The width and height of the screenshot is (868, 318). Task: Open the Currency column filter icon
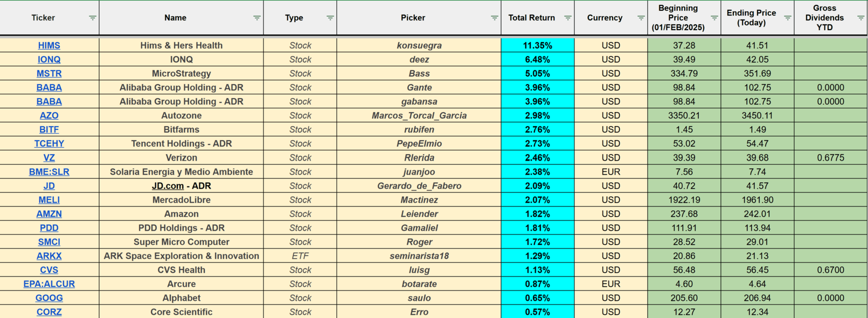coord(641,18)
